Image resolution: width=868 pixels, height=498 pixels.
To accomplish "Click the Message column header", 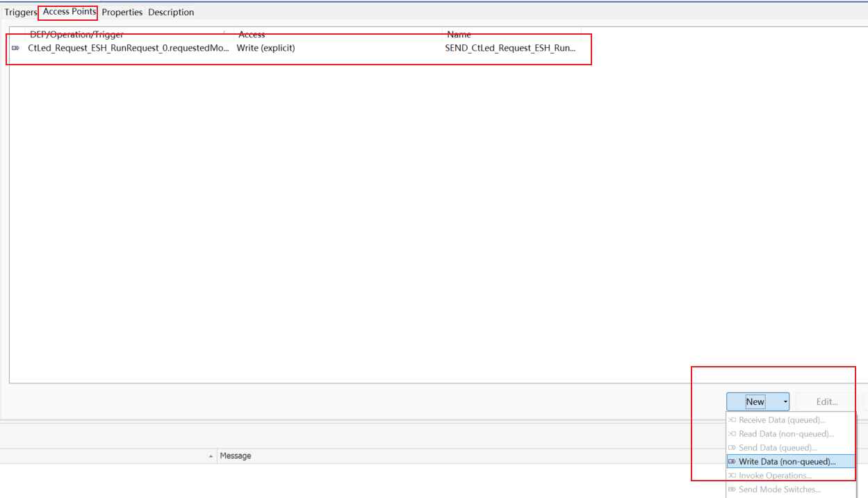I will (235, 456).
